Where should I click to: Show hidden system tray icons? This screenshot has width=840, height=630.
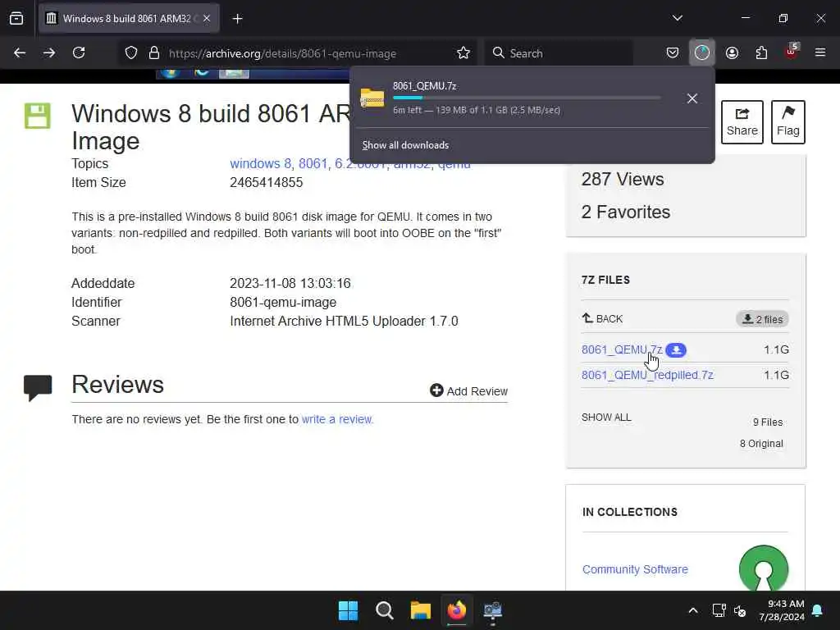pos(692,610)
